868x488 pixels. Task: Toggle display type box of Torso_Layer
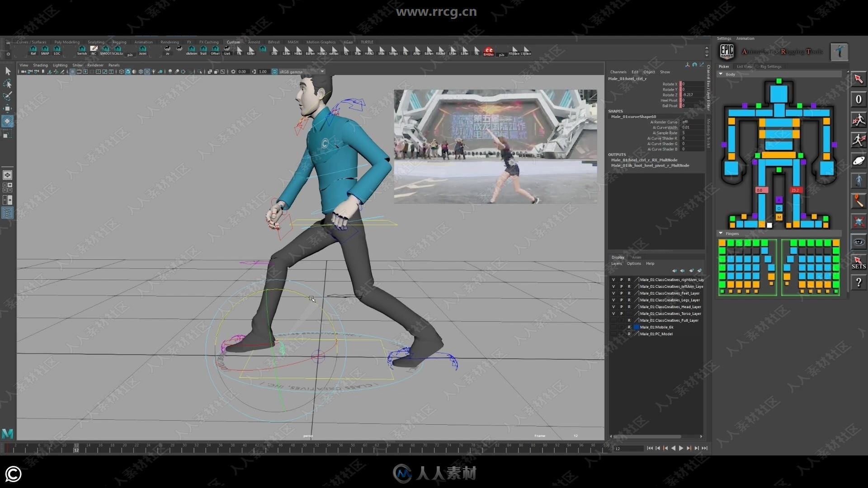coord(629,314)
